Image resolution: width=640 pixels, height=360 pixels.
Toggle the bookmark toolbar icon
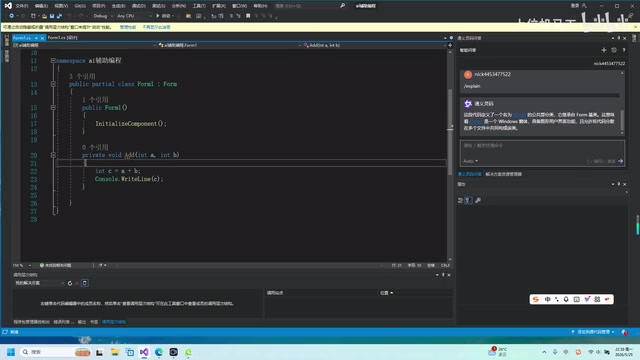248,16
